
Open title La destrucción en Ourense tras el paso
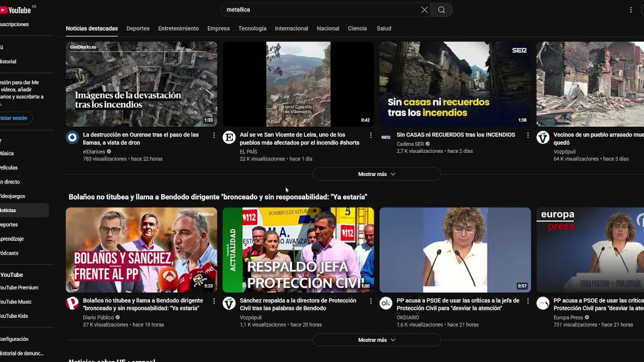(x=141, y=139)
